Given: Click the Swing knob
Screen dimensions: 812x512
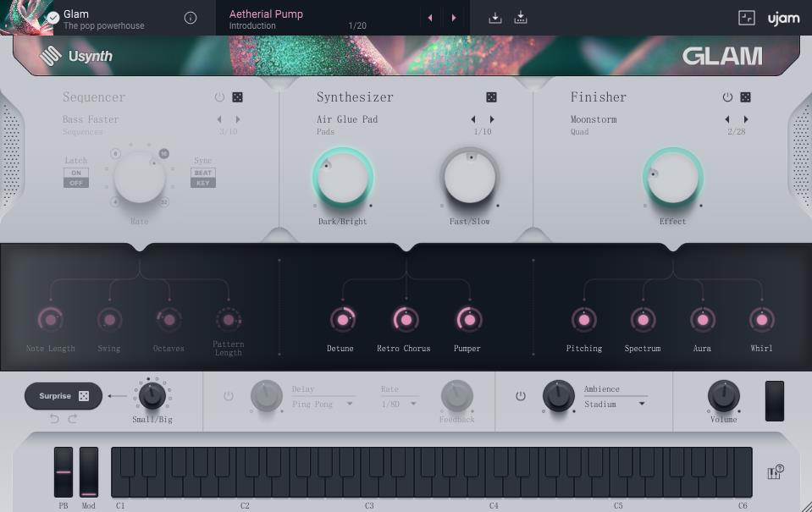Looking at the screenshot, I should [x=110, y=319].
